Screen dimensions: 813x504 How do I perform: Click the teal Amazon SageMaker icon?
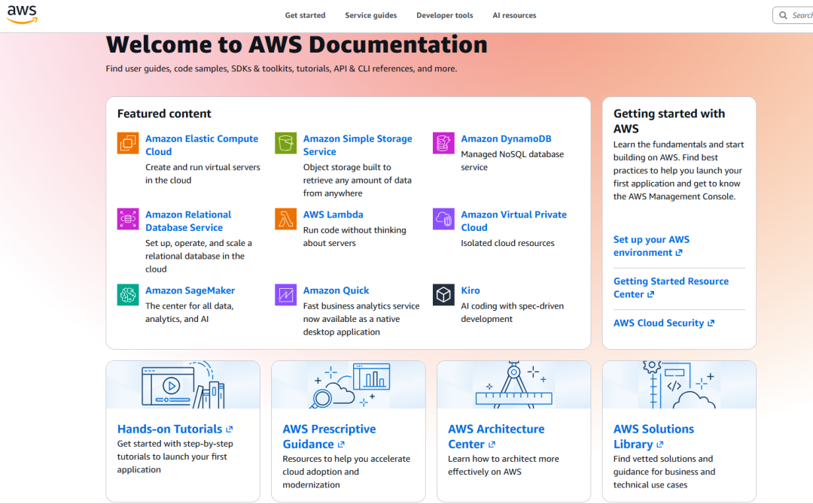pyautogui.click(x=127, y=295)
